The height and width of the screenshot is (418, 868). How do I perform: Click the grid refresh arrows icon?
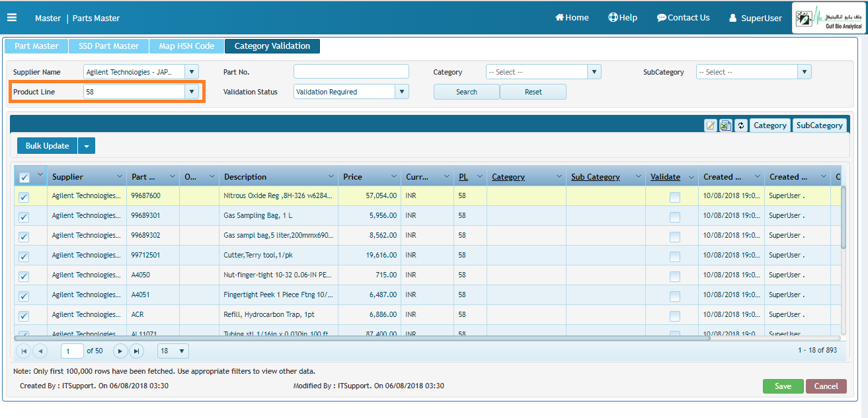click(x=741, y=125)
